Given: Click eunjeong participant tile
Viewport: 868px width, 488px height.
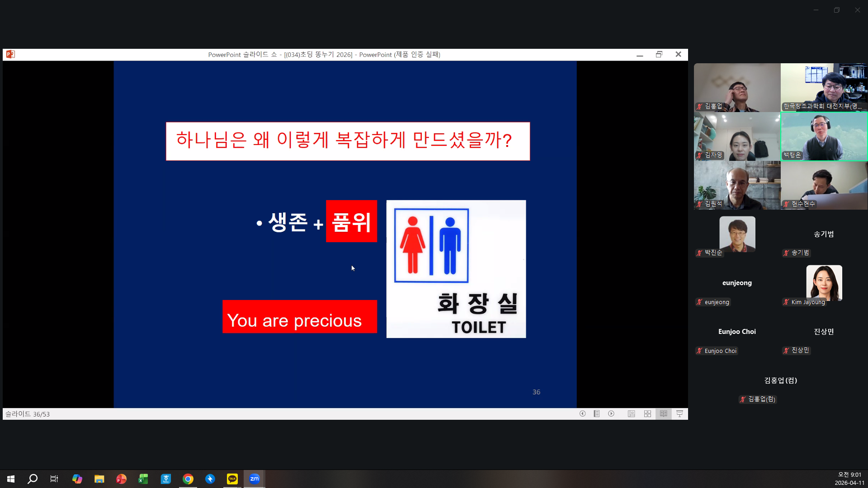Looking at the screenshot, I should pos(737,283).
